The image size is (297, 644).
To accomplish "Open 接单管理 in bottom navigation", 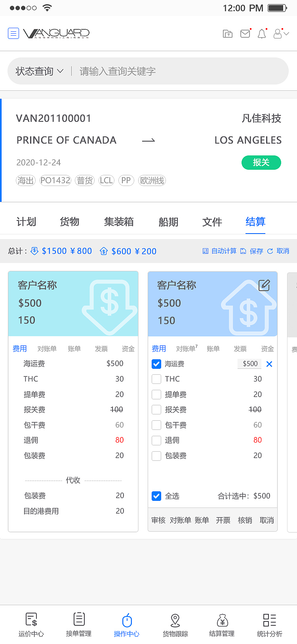I will pos(79,625).
